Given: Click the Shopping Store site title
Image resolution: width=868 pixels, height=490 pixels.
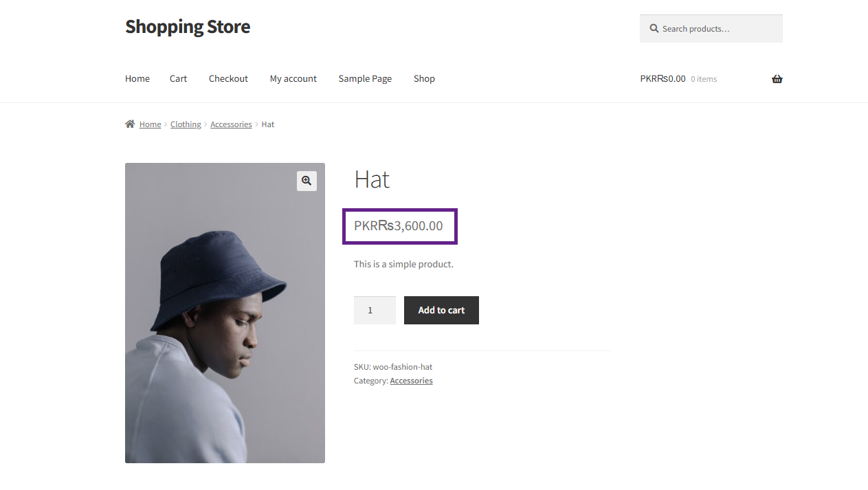Looking at the screenshot, I should coord(188,27).
